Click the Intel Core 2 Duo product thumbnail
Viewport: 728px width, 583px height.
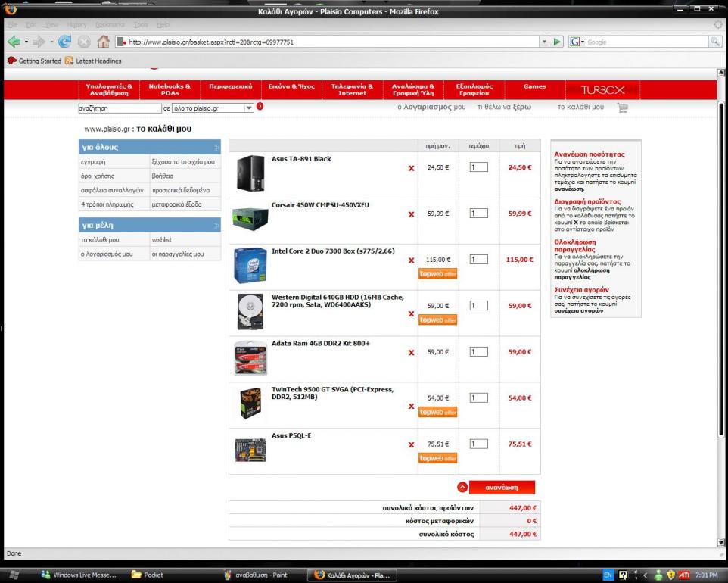[250, 265]
